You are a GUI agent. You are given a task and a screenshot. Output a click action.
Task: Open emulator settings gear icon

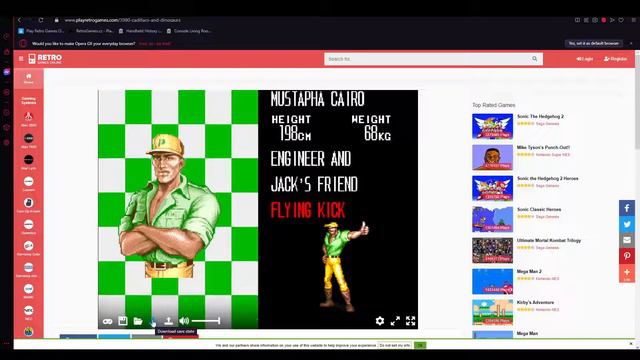[x=380, y=321]
